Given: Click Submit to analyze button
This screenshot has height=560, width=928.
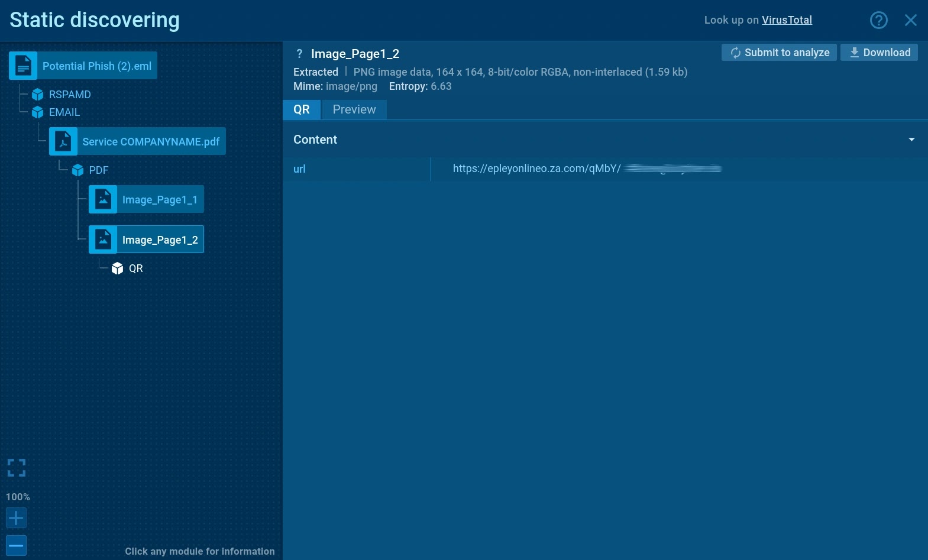Looking at the screenshot, I should point(779,53).
